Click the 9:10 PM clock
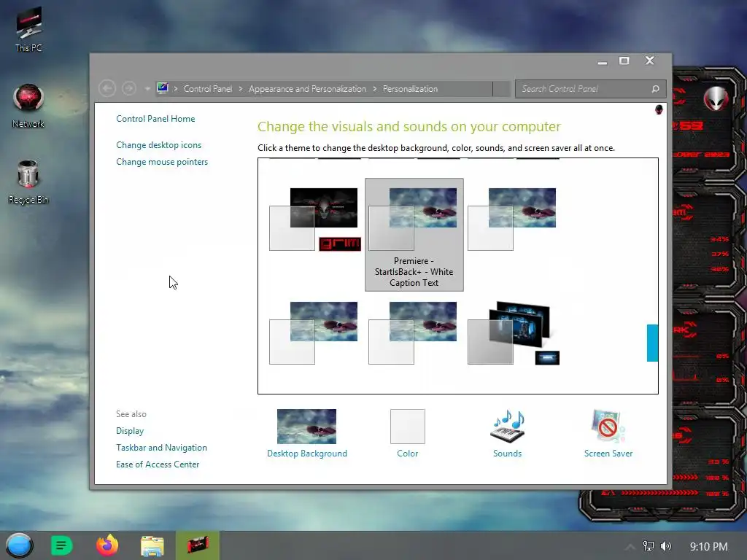This screenshot has height=560, width=747. pos(708,547)
